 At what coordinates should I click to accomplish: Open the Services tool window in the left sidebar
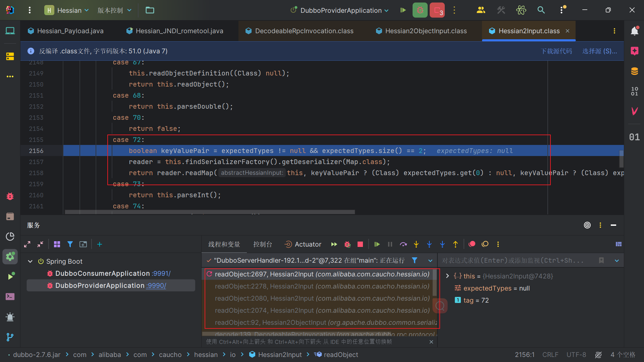click(x=10, y=257)
